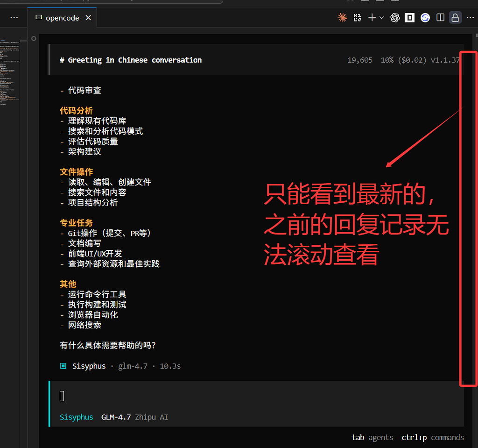Open the Claude Code starburst icon
The height and width of the screenshot is (448, 478).
(342, 18)
